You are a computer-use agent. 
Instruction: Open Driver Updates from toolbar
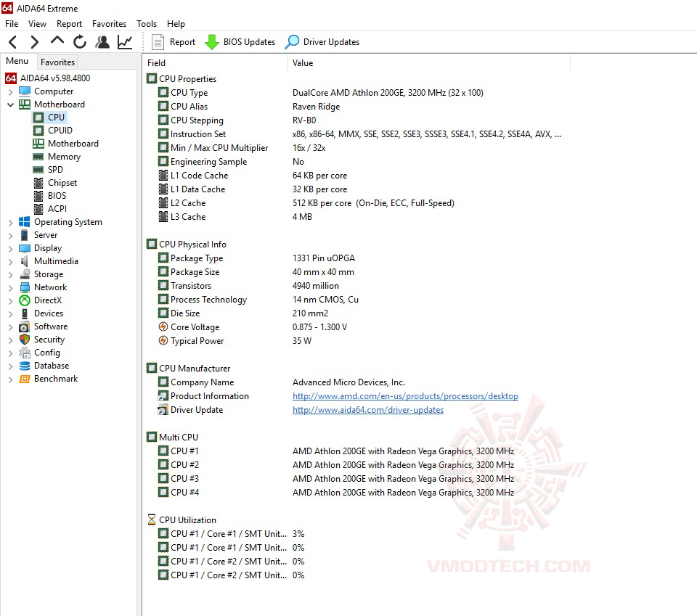pyautogui.click(x=322, y=42)
